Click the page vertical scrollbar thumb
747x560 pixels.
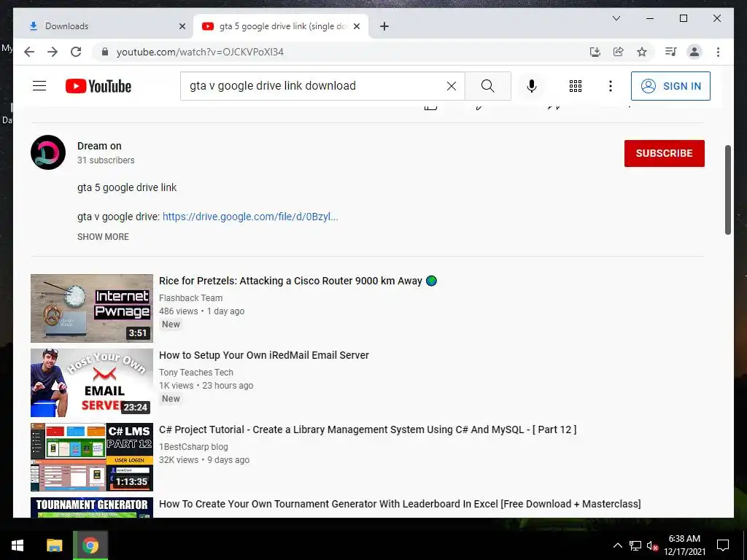[727, 190]
